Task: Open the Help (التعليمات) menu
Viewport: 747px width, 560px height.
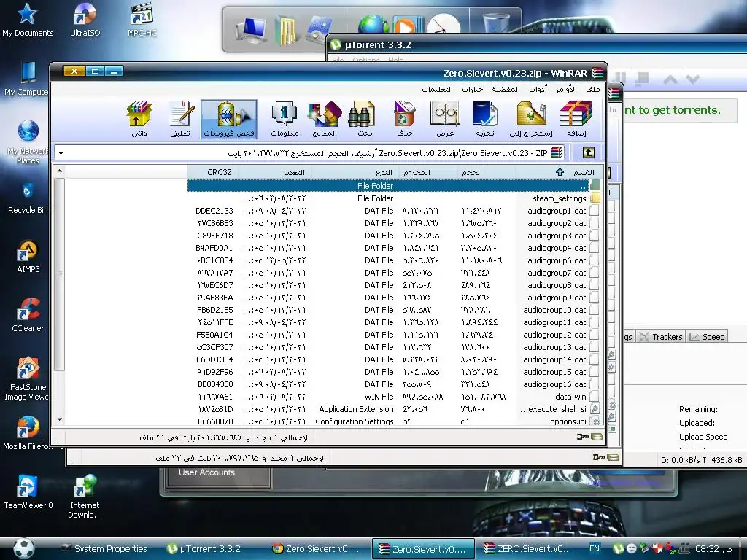Action: 437,89
